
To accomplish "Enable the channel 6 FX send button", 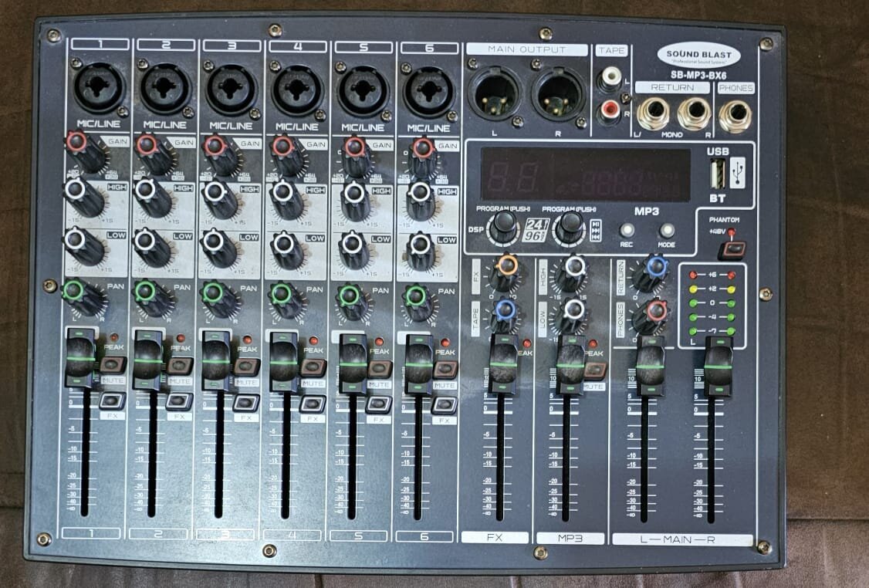I will (445, 406).
